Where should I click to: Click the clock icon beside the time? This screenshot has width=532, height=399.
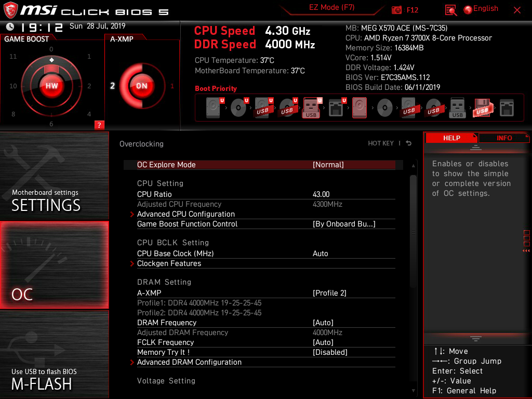click(x=10, y=26)
